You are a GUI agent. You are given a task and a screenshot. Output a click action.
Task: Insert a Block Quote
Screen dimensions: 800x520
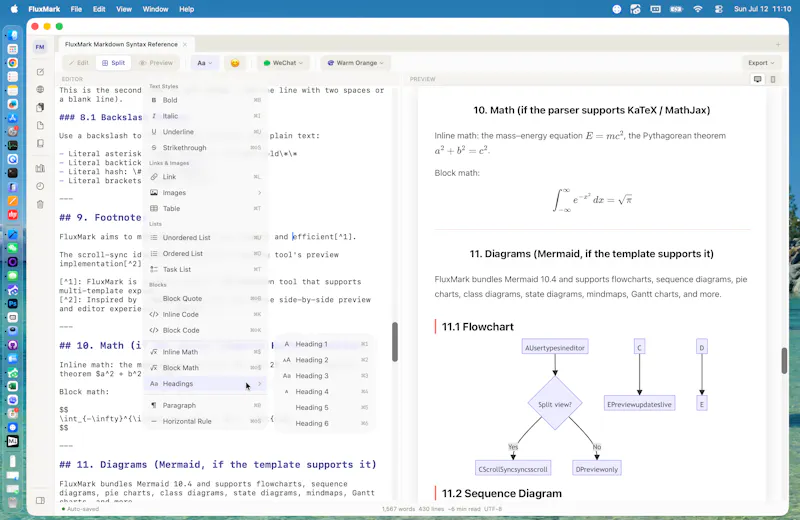(x=205, y=298)
